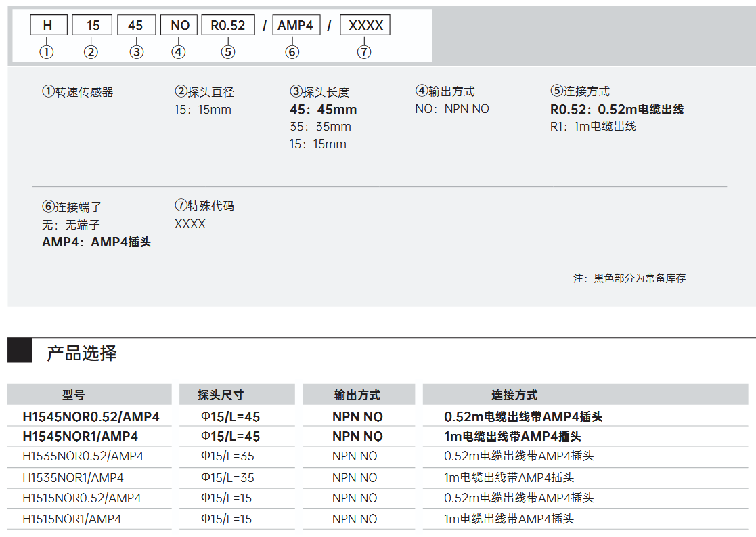Click the circled 3 icon beside 探头长度
Screen dimensions: 756x537
click(296, 92)
